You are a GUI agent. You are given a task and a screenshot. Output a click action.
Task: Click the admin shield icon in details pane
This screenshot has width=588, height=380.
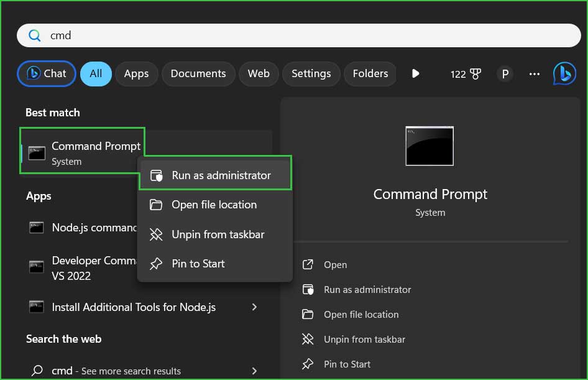pos(308,290)
